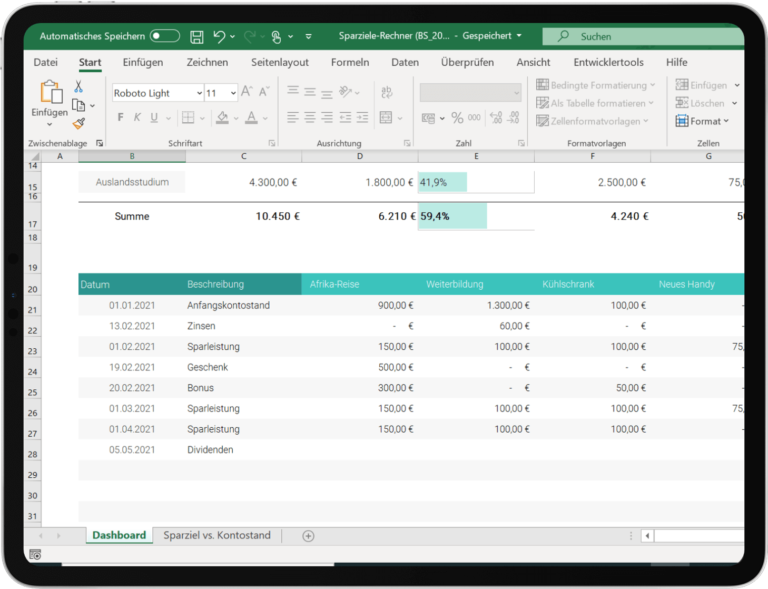Toggle italic K formatting
Screen dimensions: 768x589
point(137,118)
